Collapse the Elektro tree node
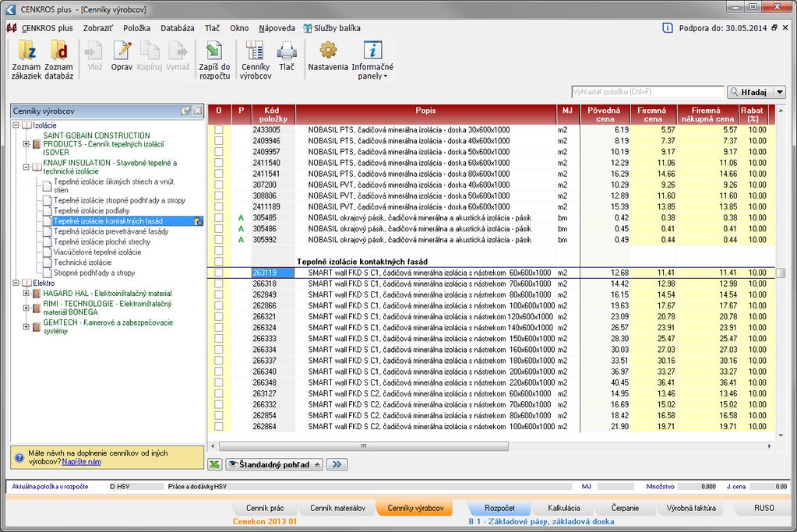The width and height of the screenshot is (797, 532). [x=16, y=283]
